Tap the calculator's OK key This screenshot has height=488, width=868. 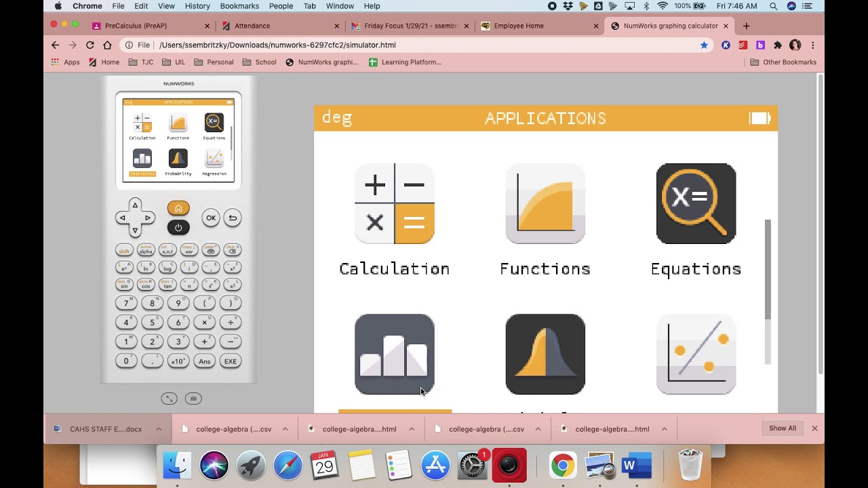tap(211, 218)
